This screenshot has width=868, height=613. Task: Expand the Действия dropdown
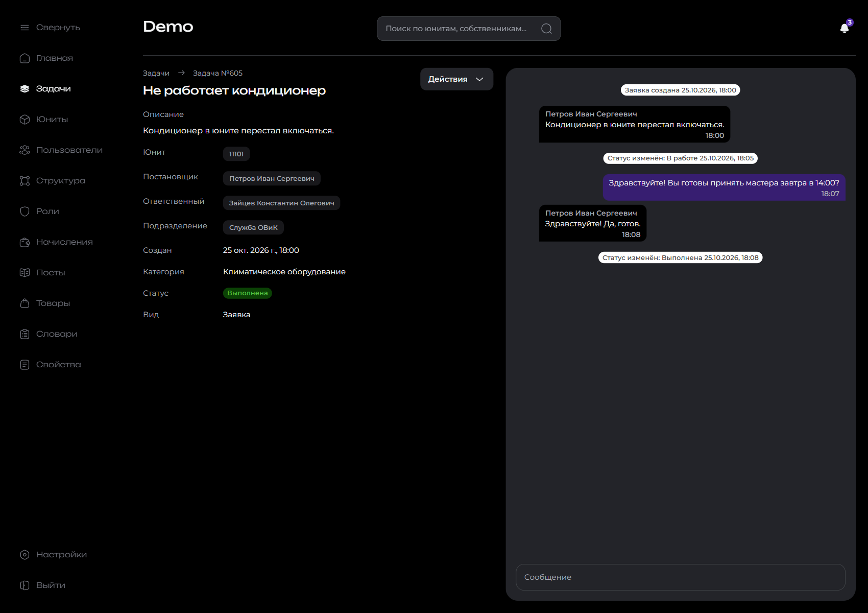pyautogui.click(x=456, y=79)
